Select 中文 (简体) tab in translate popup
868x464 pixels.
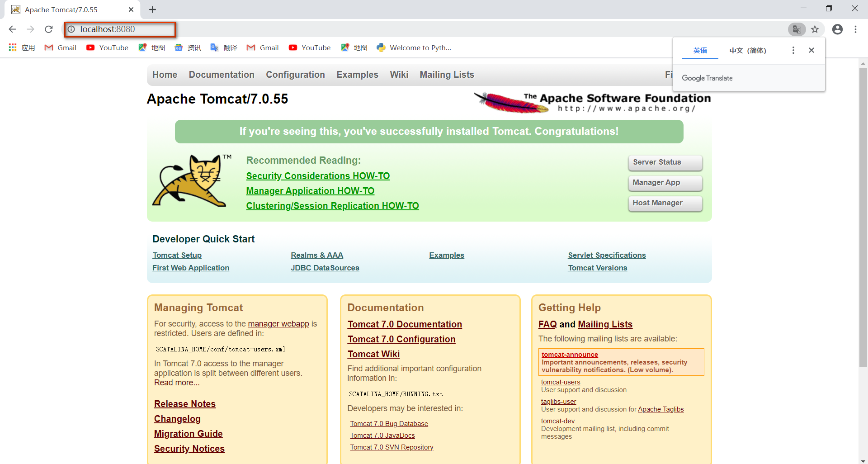(x=748, y=51)
